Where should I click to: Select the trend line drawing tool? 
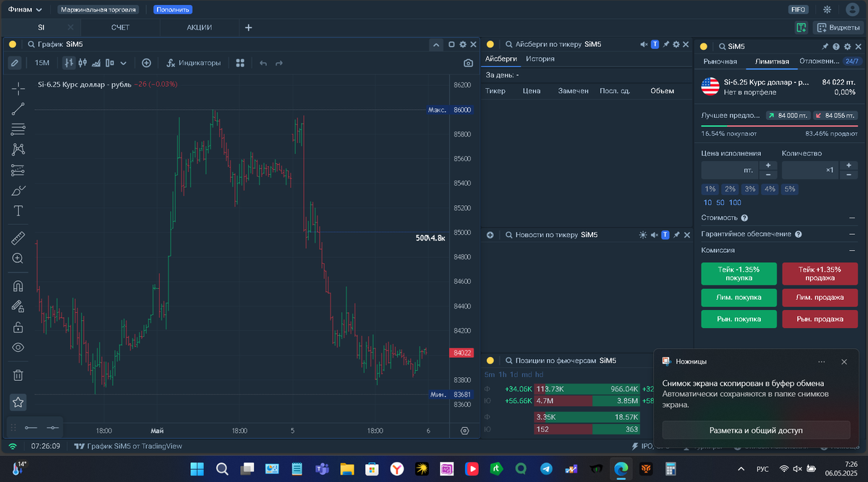tap(18, 109)
